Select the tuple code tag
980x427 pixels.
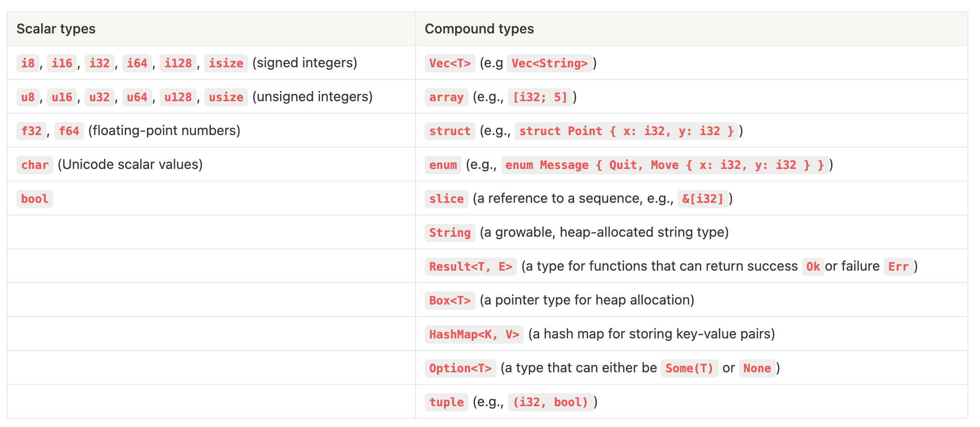446,402
